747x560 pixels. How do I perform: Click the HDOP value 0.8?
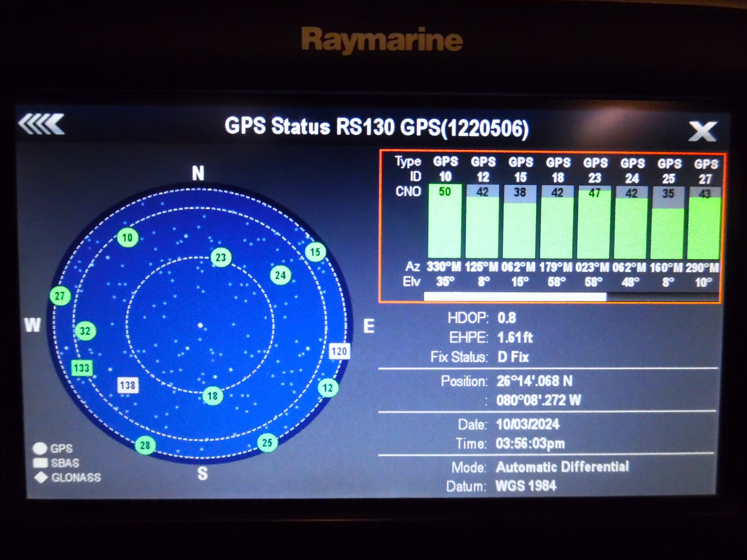click(506, 318)
